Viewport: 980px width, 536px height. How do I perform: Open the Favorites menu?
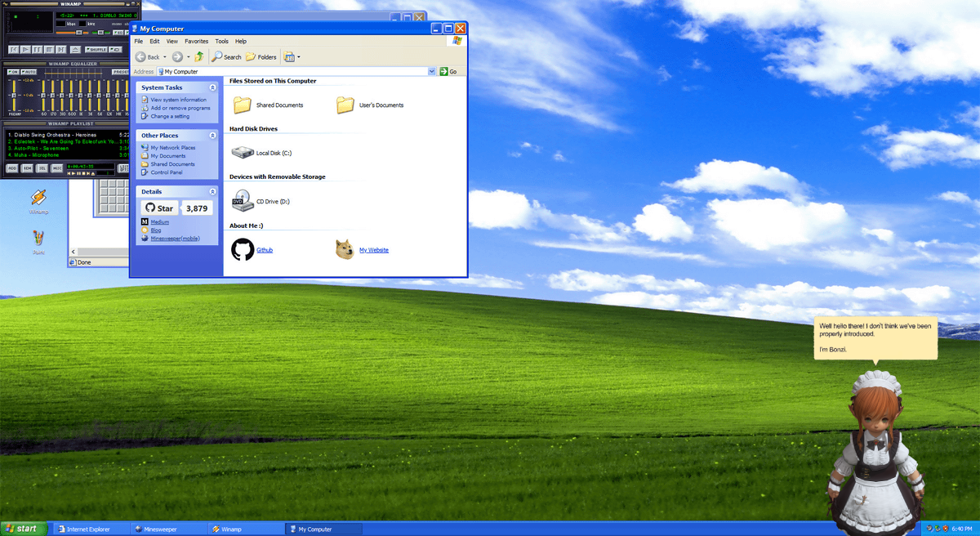point(196,41)
